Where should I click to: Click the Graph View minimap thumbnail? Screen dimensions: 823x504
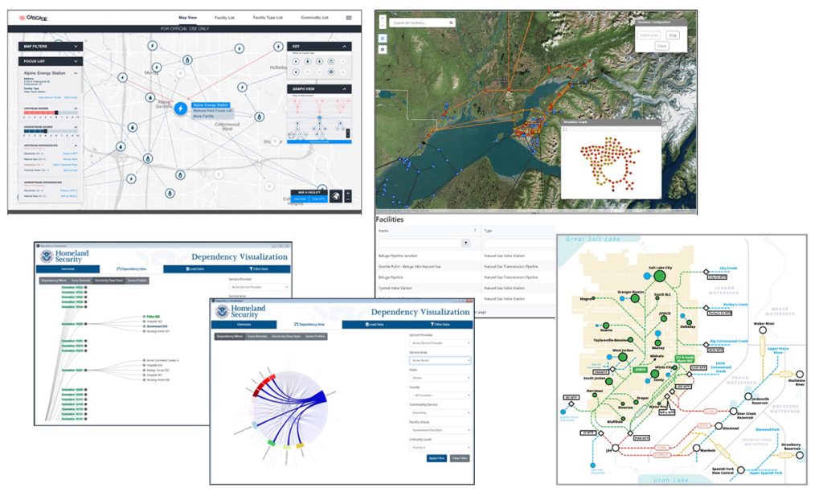pyautogui.click(x=319, y=120)
